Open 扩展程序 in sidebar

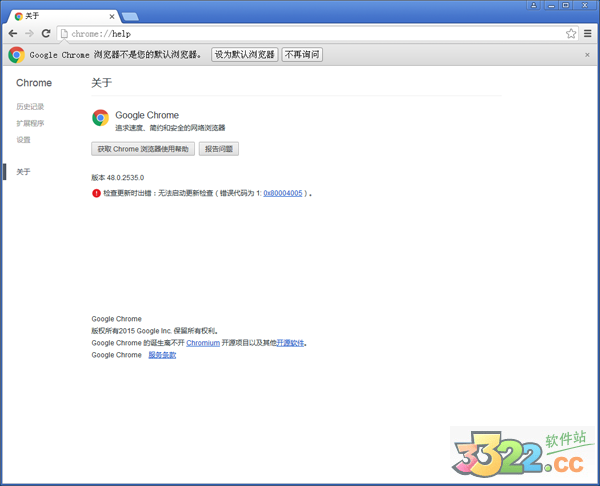30,123
